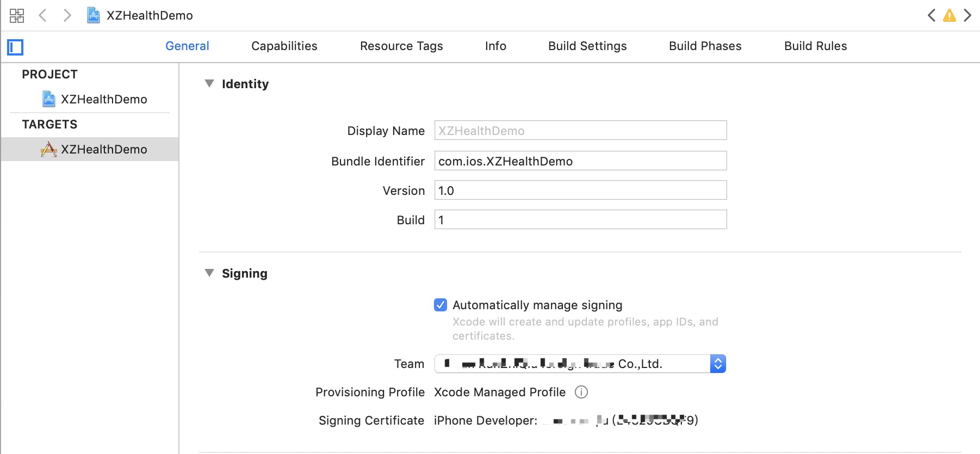Click the Version field
Viewport: 980px width, 454px height.
580,191
